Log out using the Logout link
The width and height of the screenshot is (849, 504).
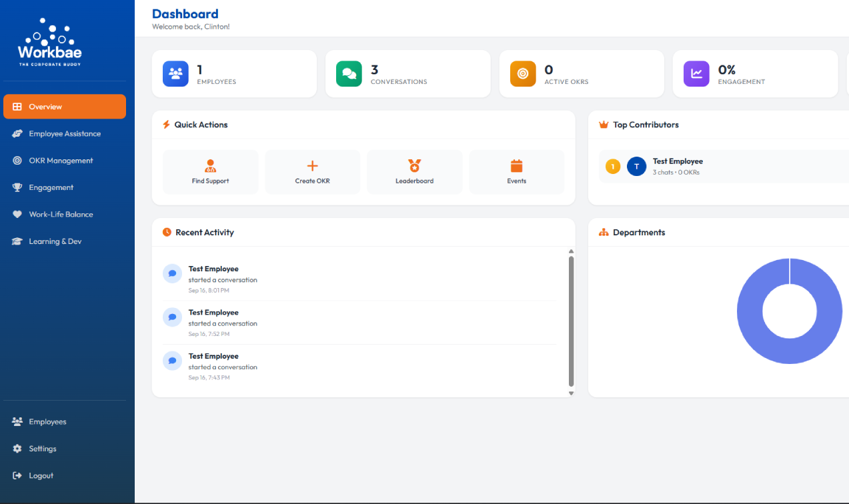click(41, 476)
